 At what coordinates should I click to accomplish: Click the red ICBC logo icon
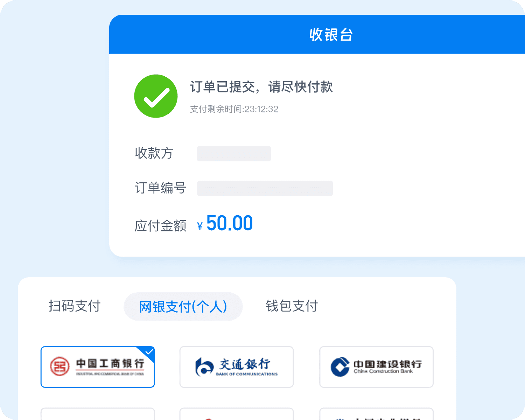(x=59, y=367)
